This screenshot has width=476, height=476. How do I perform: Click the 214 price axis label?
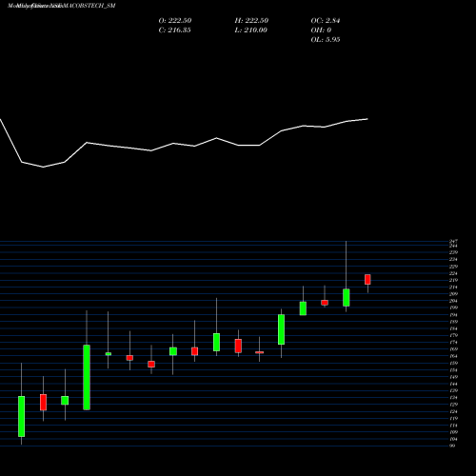(453, 288)
